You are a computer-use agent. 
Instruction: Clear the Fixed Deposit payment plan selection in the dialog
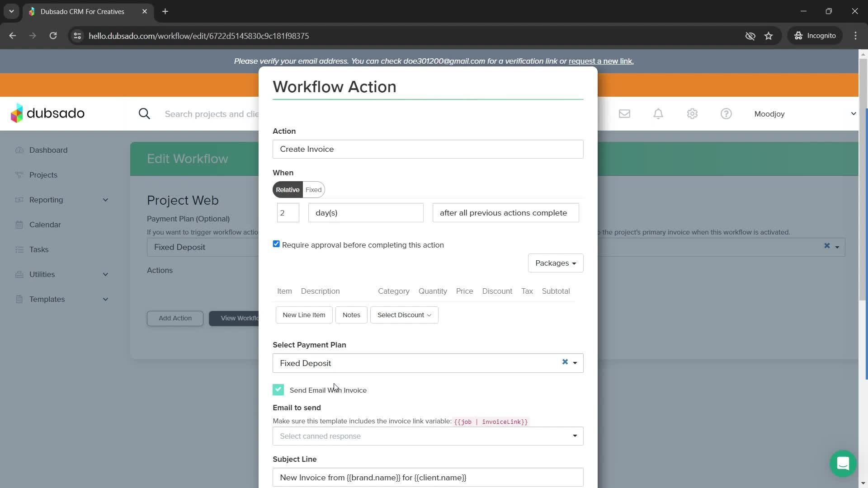point(565,362)
